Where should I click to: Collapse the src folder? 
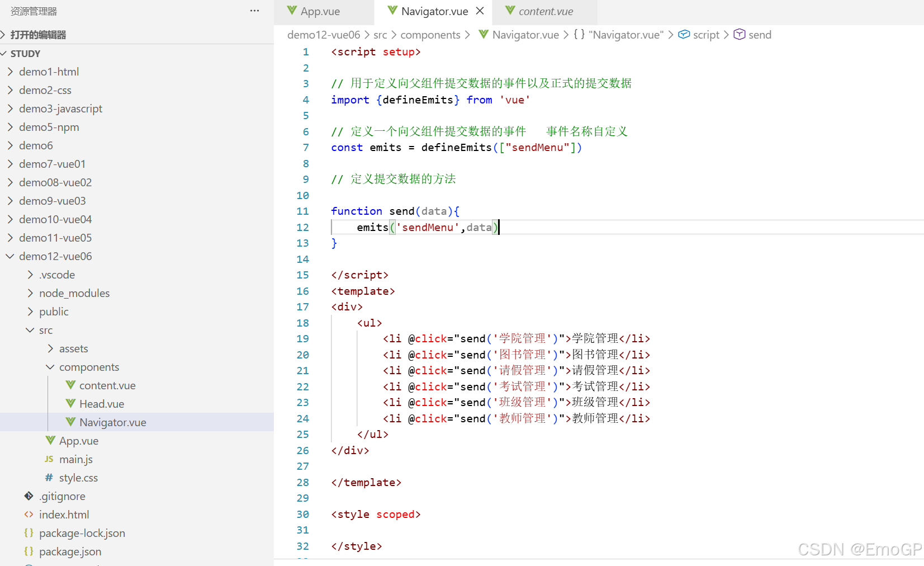coord(137,330)
